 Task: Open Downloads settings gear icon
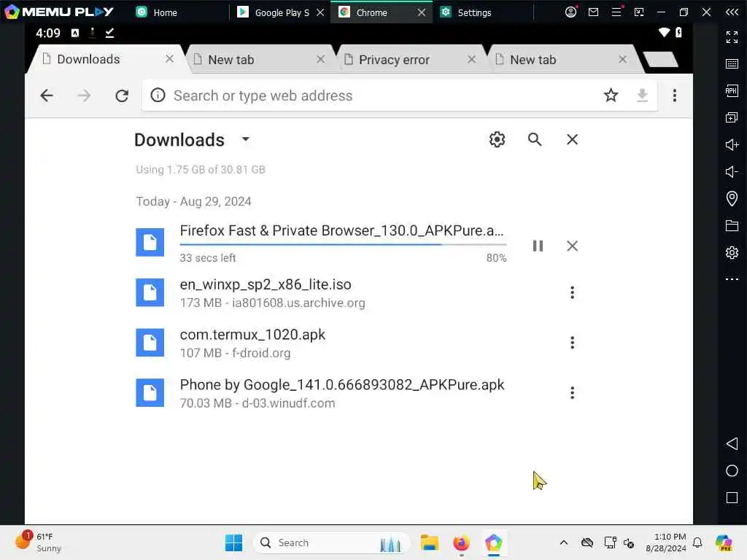[x=497, y=139]
